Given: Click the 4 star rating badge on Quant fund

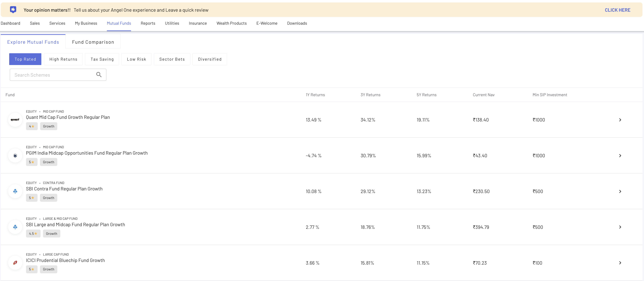Looking at the screenshot, I should pyautogui.click(x=31, y=126).
